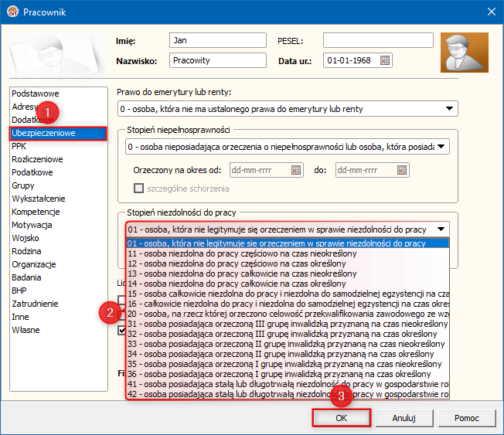
Task: Expand the 'Stopień niepełnosprawności' dropdown
Action: 441,147
